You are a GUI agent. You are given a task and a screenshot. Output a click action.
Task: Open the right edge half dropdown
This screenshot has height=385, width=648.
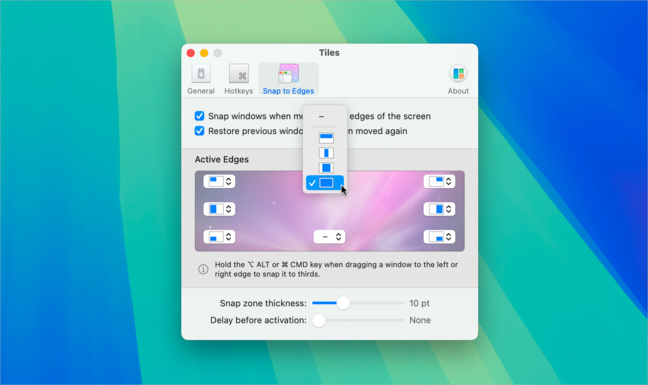pyautogui.click(x=439, y=209)
